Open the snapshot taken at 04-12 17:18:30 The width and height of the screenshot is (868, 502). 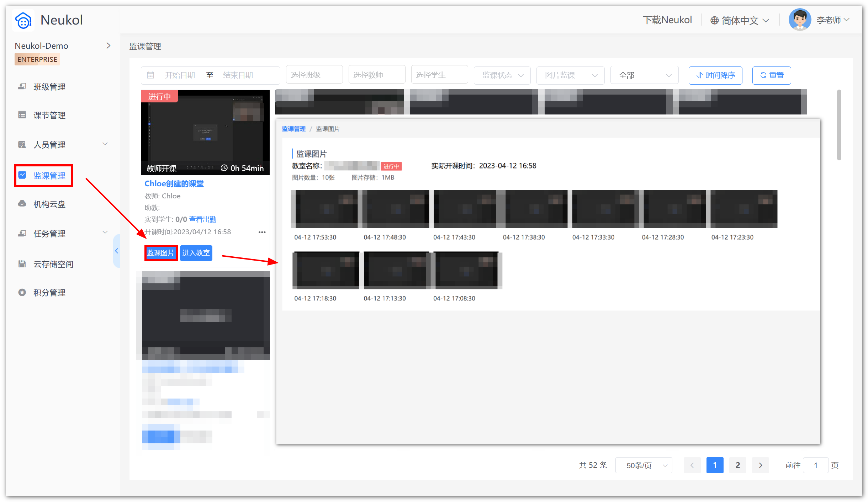(x=325, y=270)
